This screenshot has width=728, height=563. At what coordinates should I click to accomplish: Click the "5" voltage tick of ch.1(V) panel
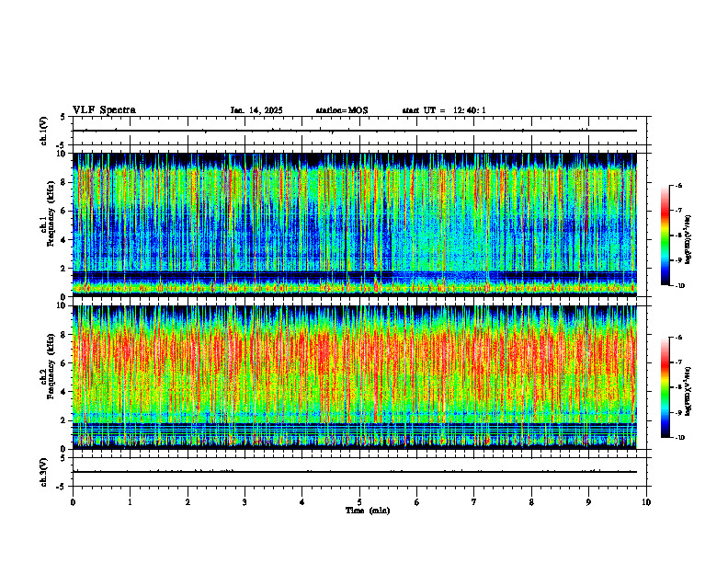tap(64, 117)
